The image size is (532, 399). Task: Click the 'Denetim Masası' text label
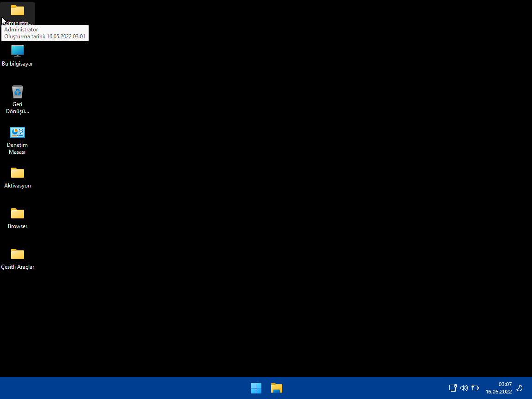tap(18, 148)
